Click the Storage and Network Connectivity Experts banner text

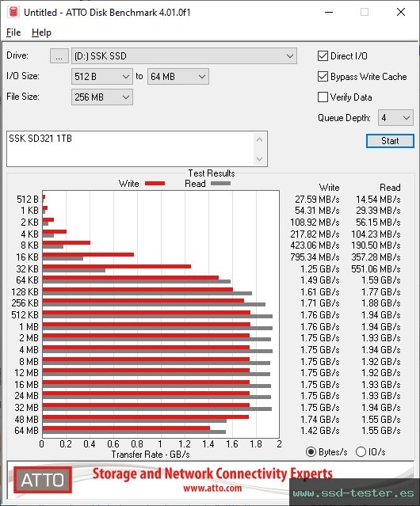click(x=212, y=474)
